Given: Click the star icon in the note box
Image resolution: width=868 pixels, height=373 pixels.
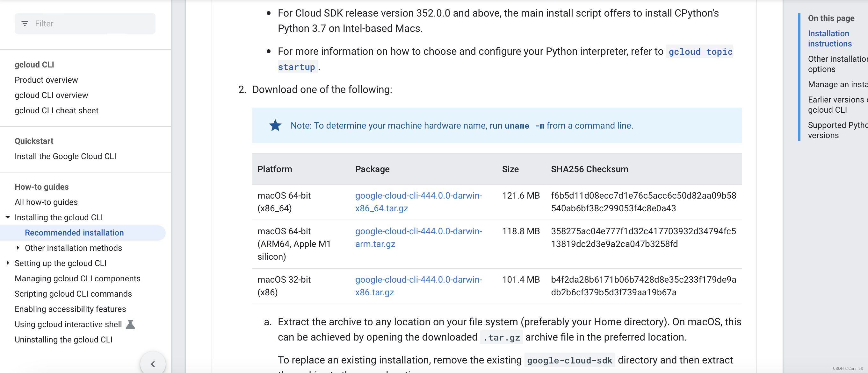Looking at the screenshot, I should pyautogui.click(x=275, y=126).
